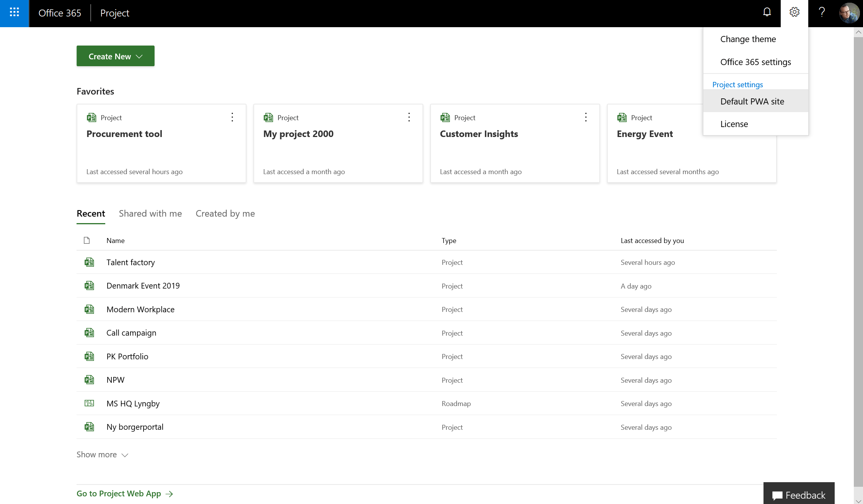Select Default PWA site menu item
This screenshot has height=504, width=863.
[752, 101]
